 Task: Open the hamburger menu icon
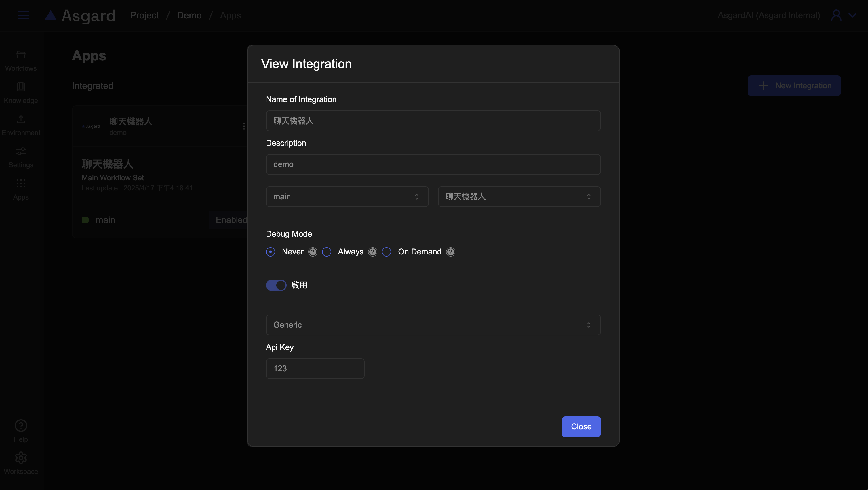[23, 15]
